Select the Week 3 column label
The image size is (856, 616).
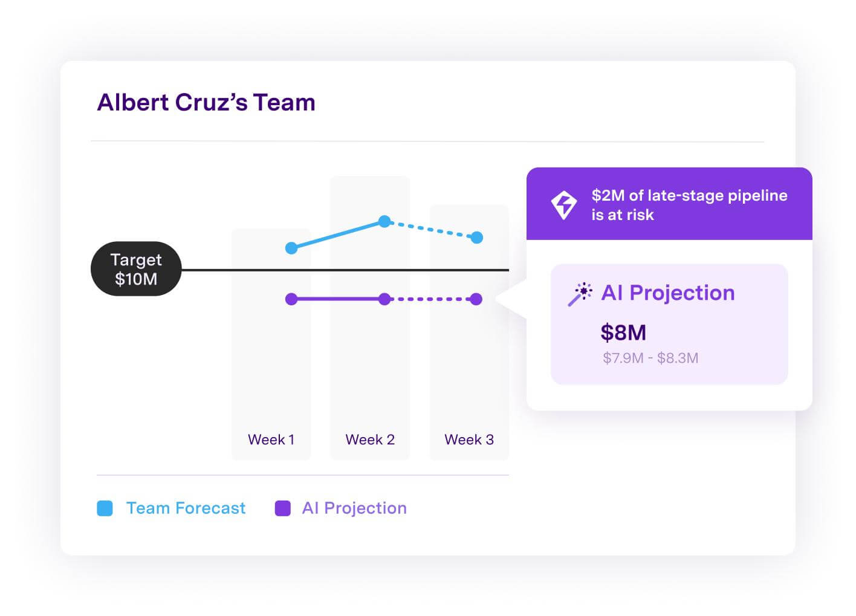469,439
